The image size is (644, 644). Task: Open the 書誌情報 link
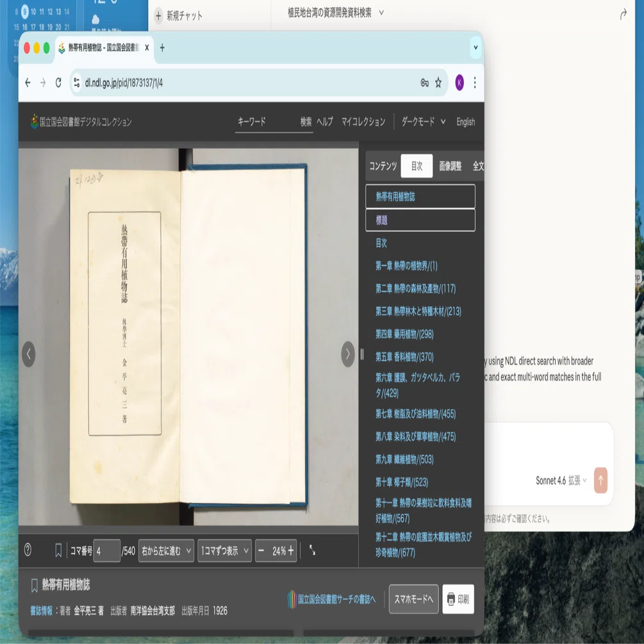42,611
